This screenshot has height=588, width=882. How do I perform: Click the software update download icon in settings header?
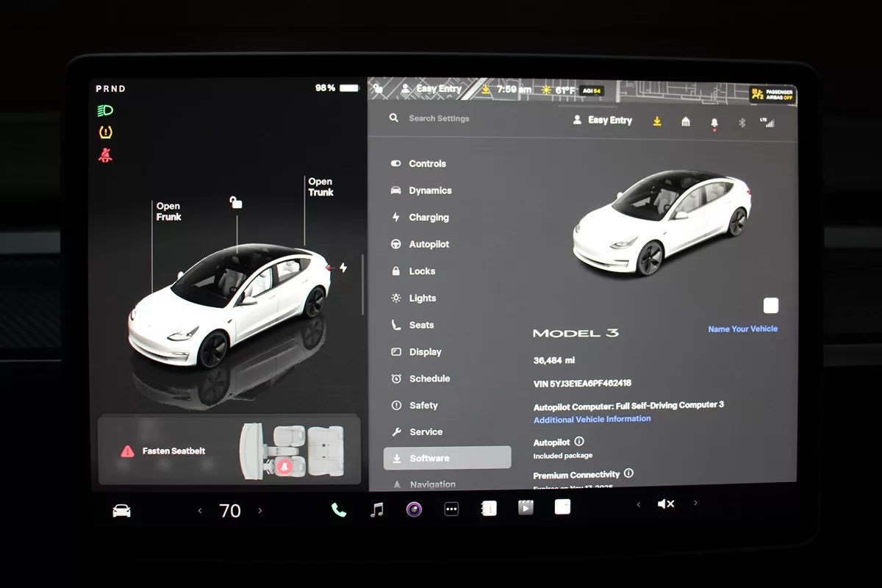(x=657, y=121)
